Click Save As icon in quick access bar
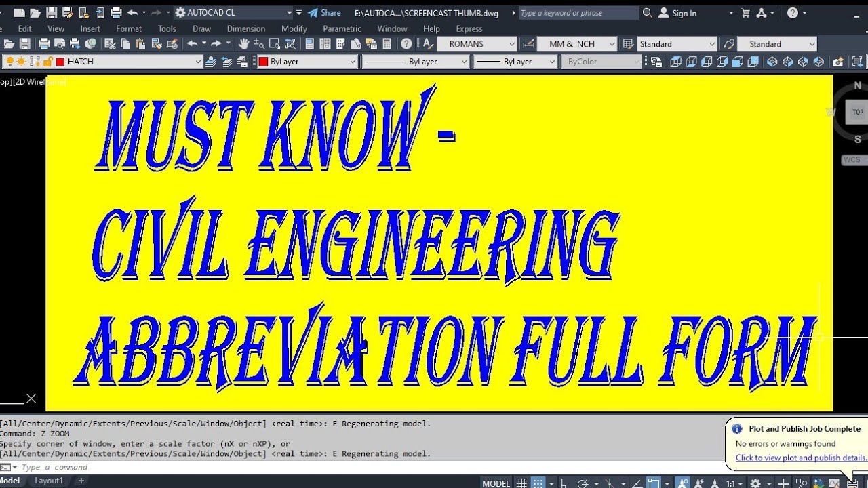Viewport: 868px width, 488px height. (x=67, y=13)
